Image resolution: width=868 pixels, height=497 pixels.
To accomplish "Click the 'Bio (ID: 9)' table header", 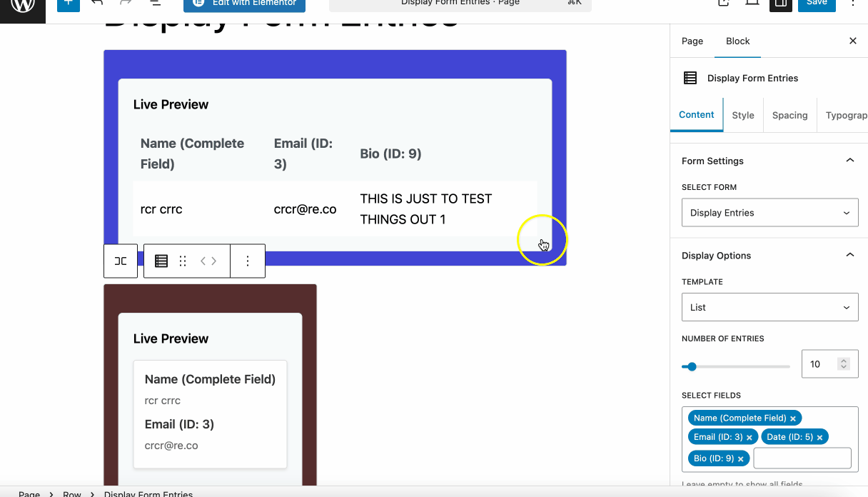I will click(390, 154).
